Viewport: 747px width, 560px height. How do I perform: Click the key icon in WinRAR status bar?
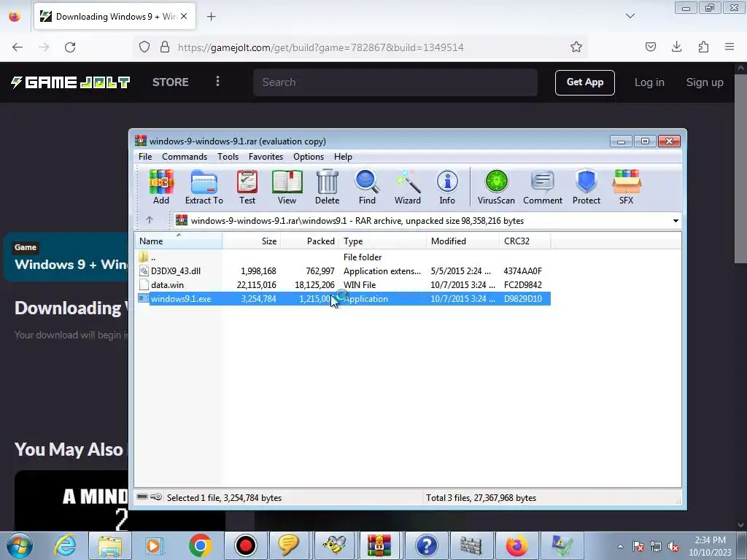[x=156, y=497]
